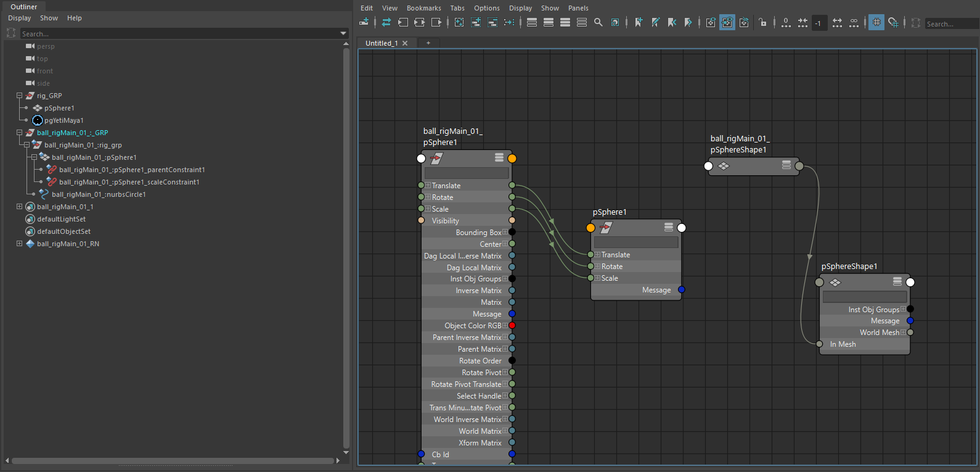Select ball_rigMain_01_:nurbsCircle1 in Outliner
980x472 pixels.
99,194
